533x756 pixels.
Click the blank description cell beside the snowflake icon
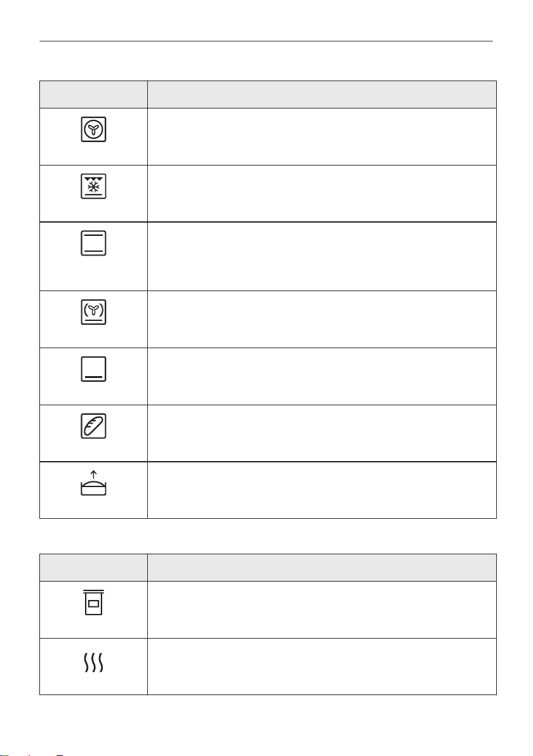pos(322,193)
